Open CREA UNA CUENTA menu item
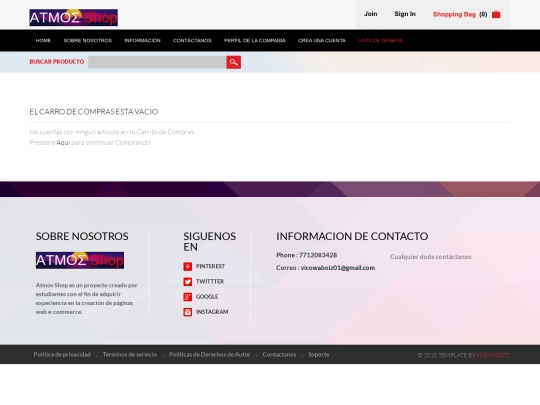Viewport: 540px width, 405px height. click(322, 40)
